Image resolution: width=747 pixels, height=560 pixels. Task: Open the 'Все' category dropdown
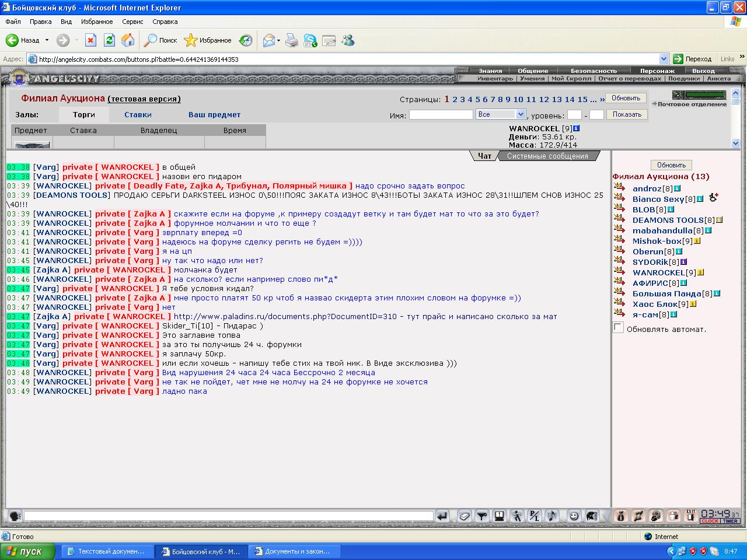pyautogui.click(x=501, y=114)
